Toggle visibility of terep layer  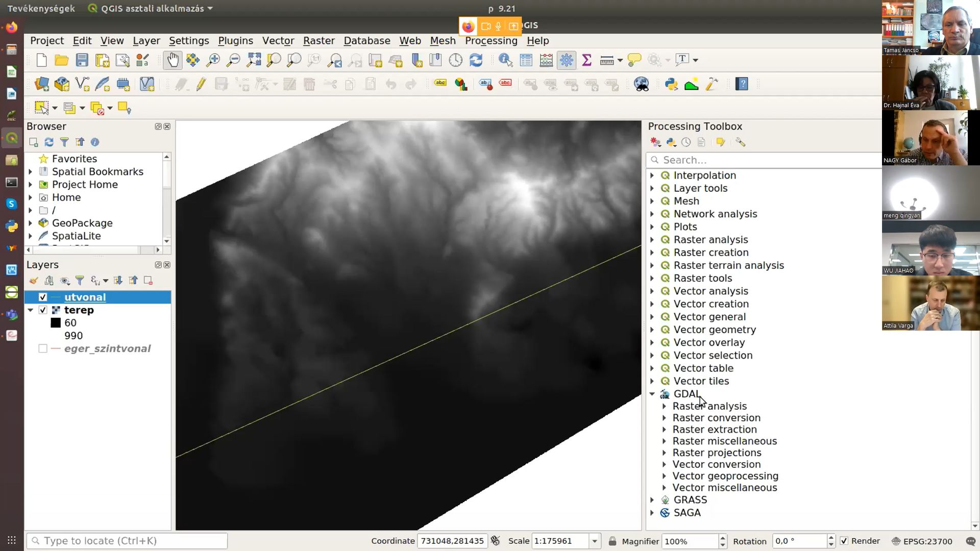click(43, 310)
